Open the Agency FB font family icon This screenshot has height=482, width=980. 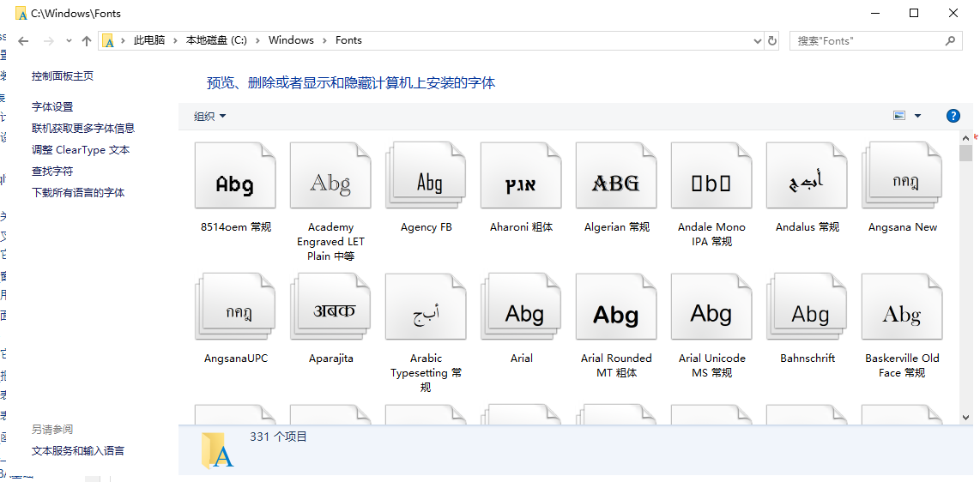pos(426,176)
